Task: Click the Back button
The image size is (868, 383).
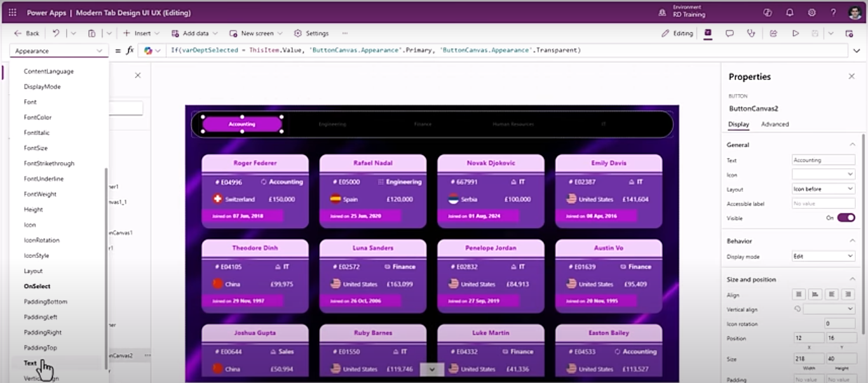Action: tap(27, 33)
